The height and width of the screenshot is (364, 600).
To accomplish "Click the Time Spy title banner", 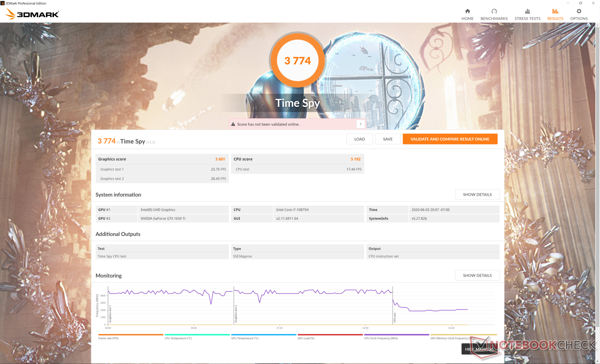I will [x=298, y=103].
